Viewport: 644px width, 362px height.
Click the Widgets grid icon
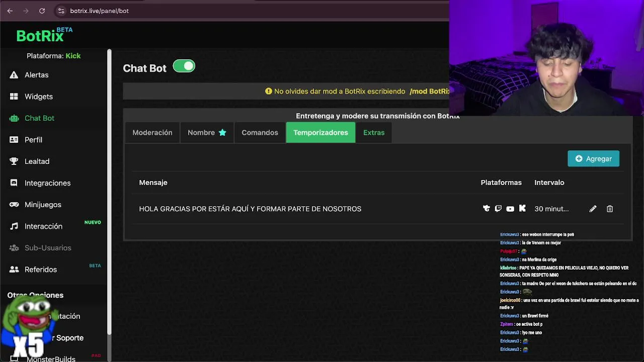14,97
